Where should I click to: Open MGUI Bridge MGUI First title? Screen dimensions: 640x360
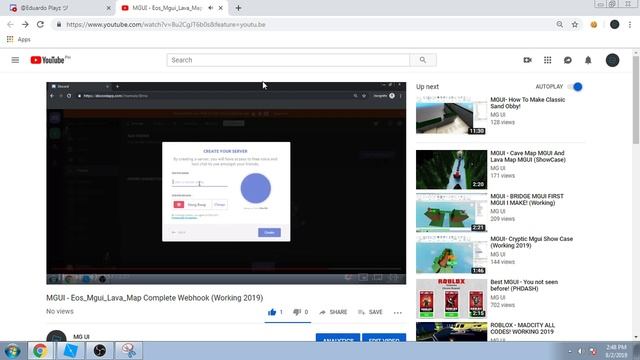[527, 199]
